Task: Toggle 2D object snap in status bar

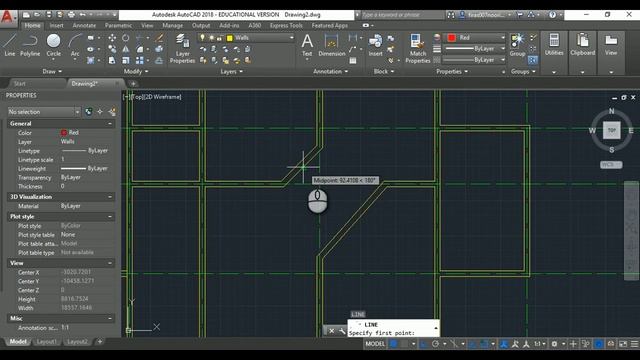Action: tap(484, 344)
